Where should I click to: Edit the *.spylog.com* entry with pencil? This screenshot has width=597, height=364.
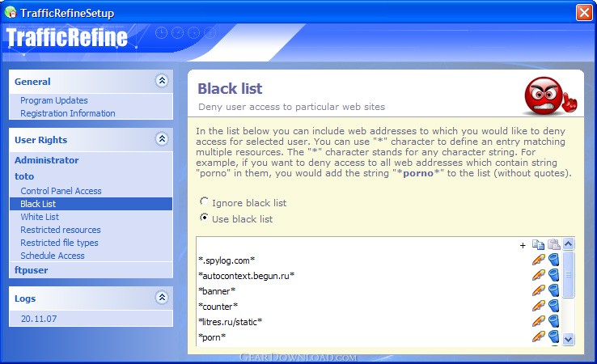[x=539, y=260]
